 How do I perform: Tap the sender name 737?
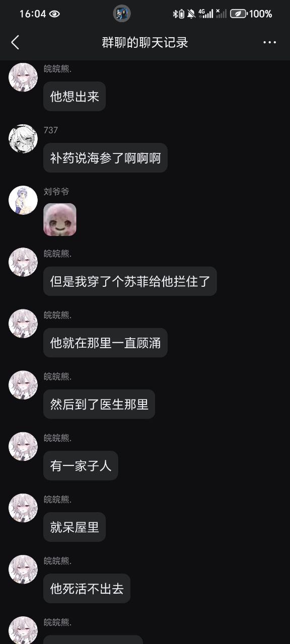coord(51,130)
